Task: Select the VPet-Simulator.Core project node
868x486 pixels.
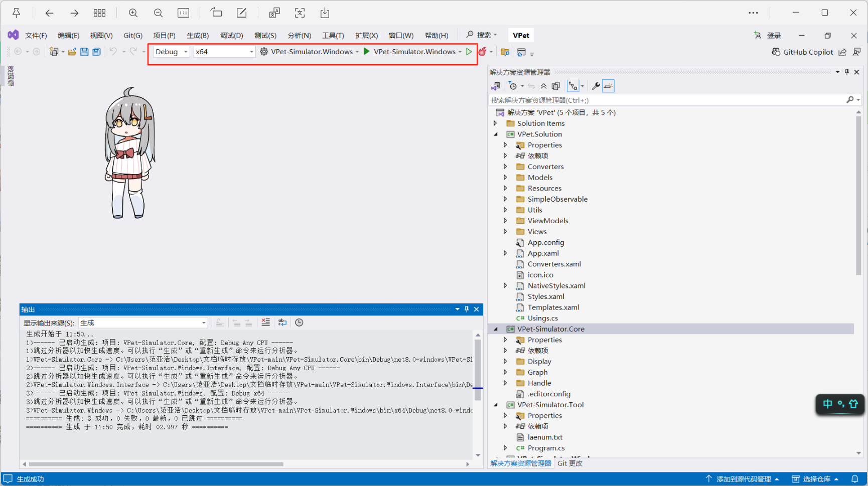Action: coord(551,329)
